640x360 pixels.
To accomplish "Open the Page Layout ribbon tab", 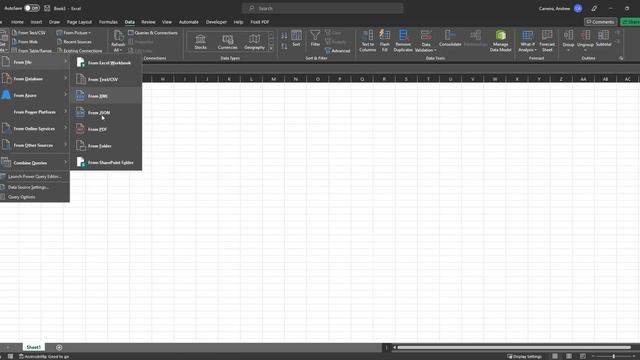I will tap(79, 22).
